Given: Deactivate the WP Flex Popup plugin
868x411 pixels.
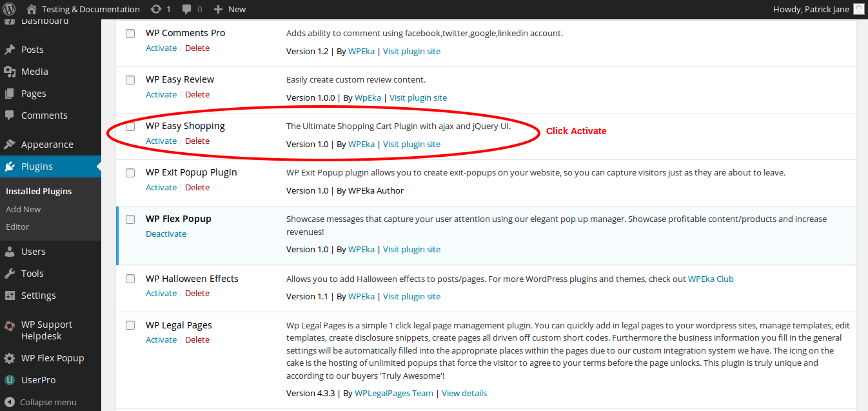Looking at the screenshot, I should 166,234.
